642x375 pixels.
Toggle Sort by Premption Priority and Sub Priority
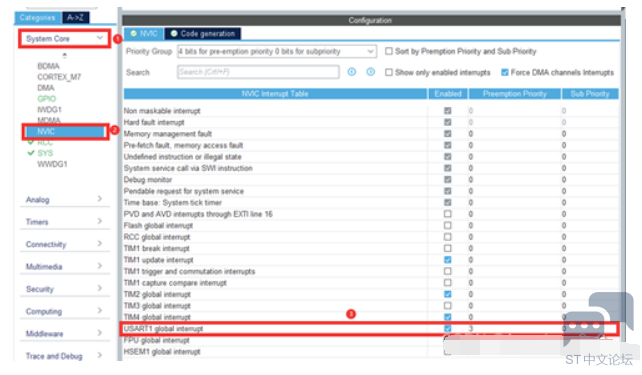click(x=389, y=51)
